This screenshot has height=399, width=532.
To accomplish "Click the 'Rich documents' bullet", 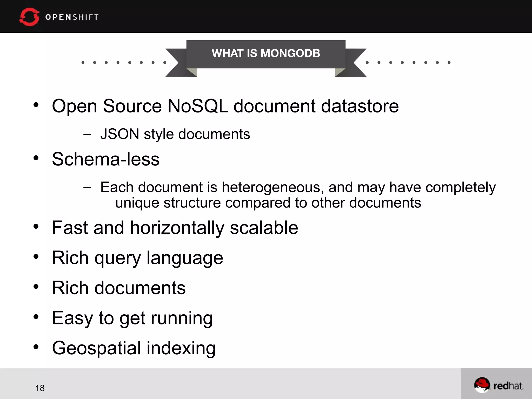I will click(x=119, y=288).
